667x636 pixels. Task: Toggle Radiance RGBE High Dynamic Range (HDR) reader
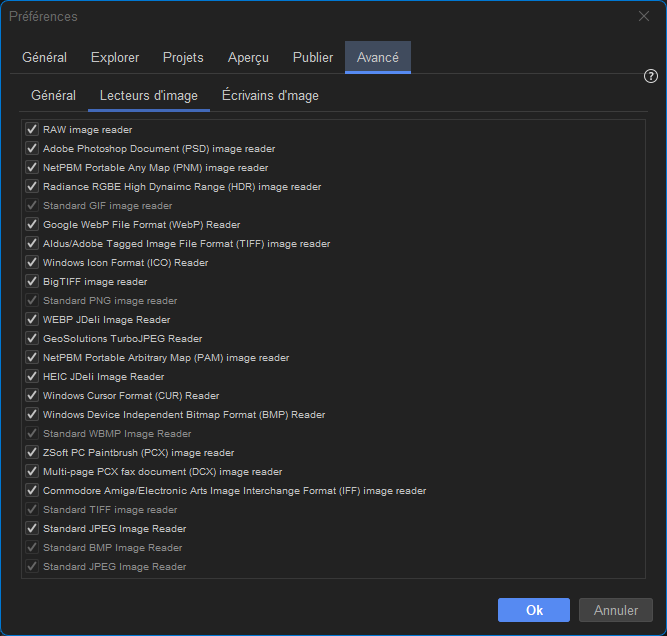(x=32, y=186)
